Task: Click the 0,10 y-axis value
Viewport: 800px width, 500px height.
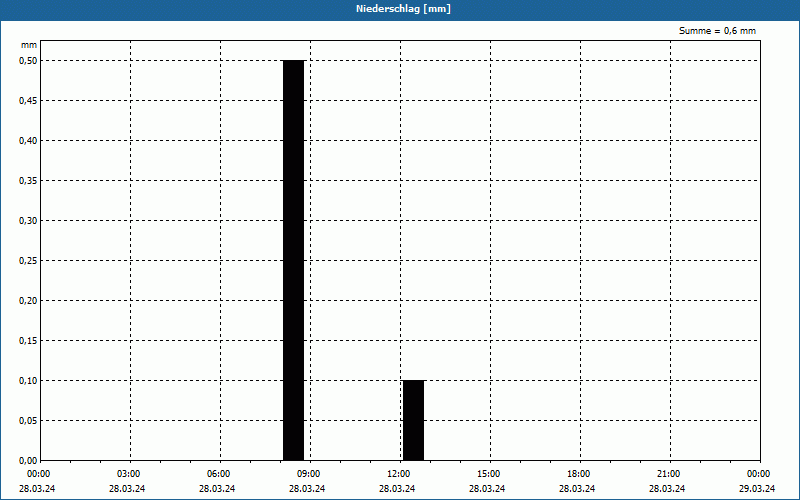Action: (x=28, y=381)
